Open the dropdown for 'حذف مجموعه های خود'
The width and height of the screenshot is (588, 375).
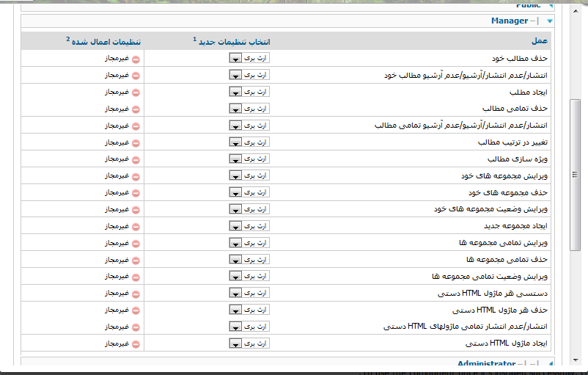click(x=249, y=192)
